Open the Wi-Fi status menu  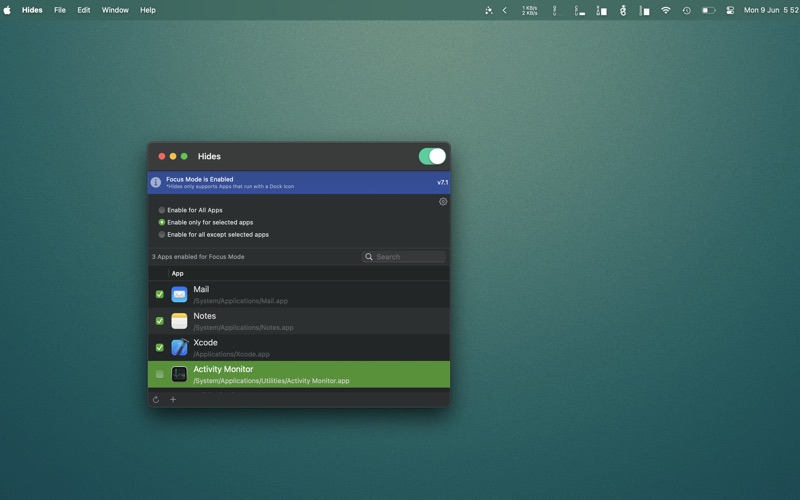click(x=665, y=10)
